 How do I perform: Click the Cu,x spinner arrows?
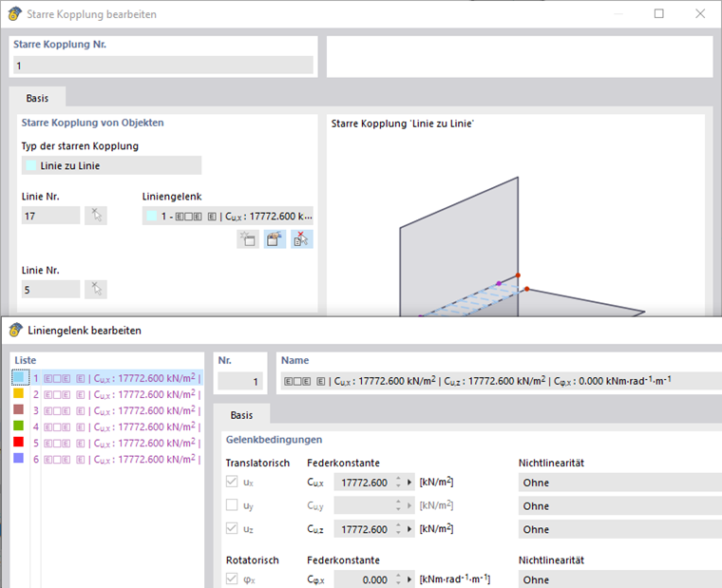(x=398, y=483)
